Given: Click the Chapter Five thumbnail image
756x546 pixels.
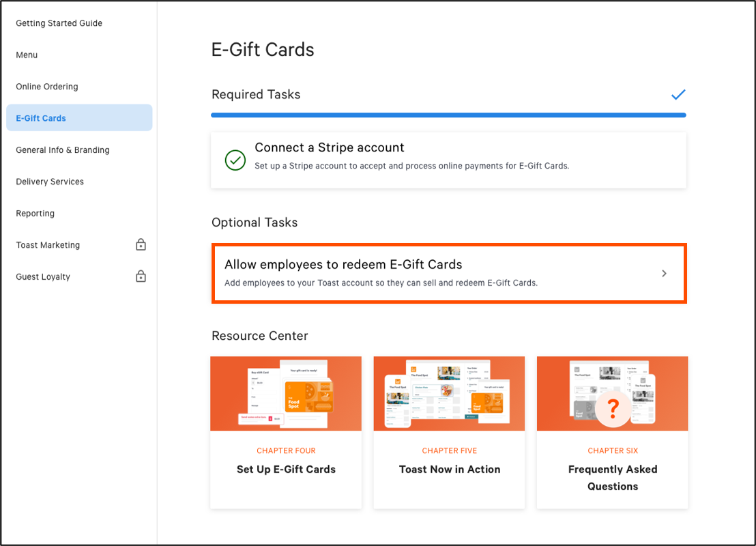Looking at the screenshot, I should point(449,394).
